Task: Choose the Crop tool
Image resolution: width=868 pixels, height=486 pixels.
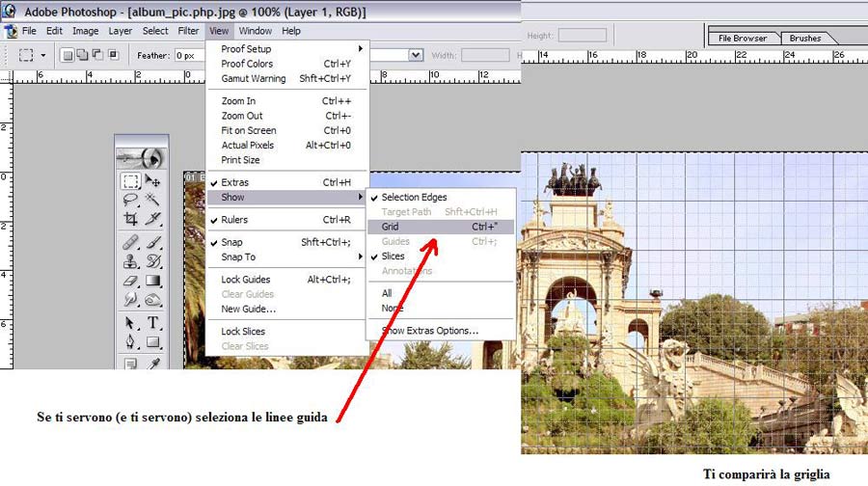Action: [x=130, y=219]
